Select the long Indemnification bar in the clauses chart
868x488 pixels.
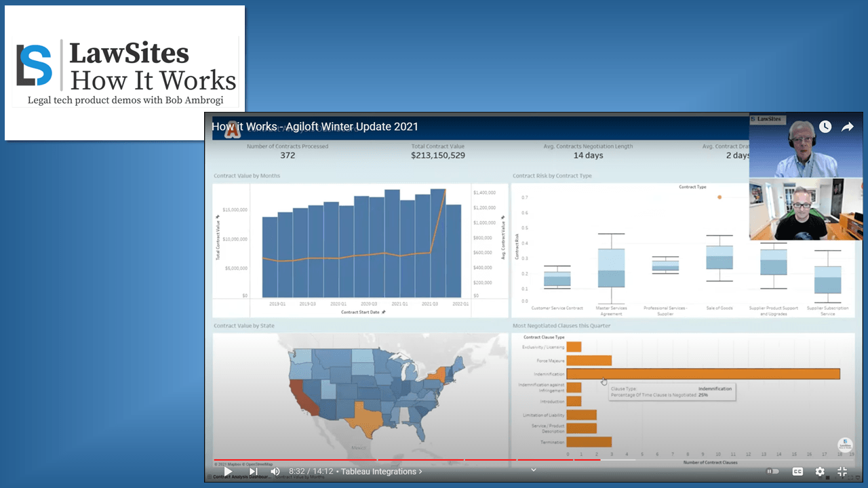pyautogui.click(x=703, y=373)
